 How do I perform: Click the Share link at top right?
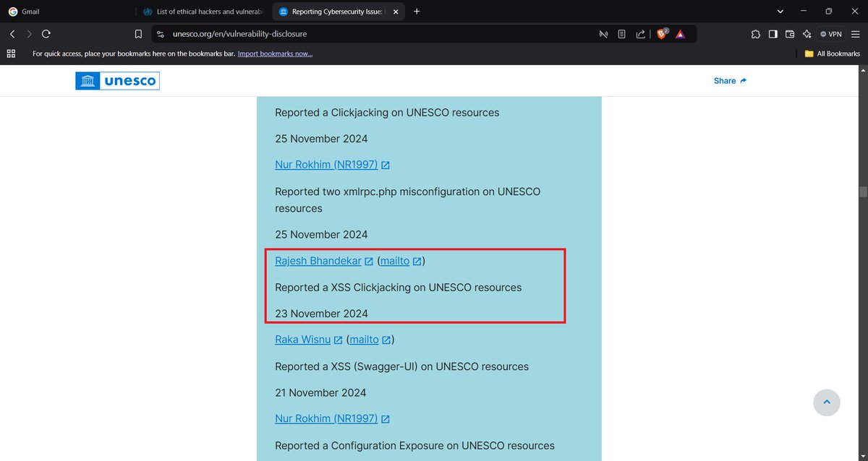pos(730,81)
